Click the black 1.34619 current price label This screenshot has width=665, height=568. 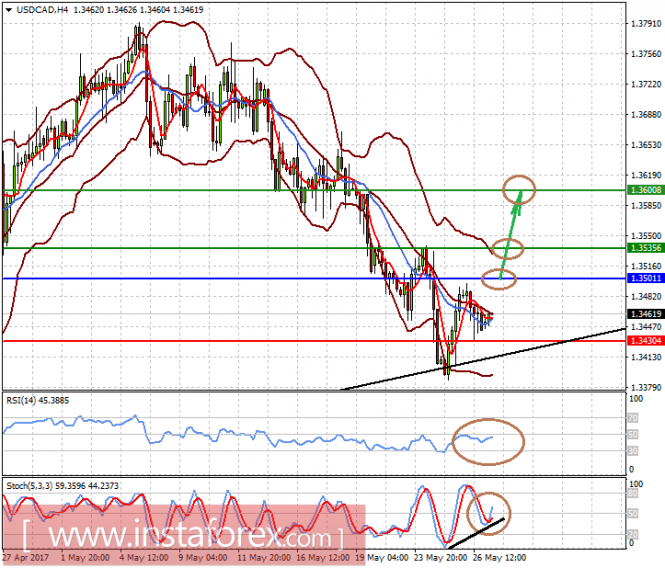pos(645,314)
